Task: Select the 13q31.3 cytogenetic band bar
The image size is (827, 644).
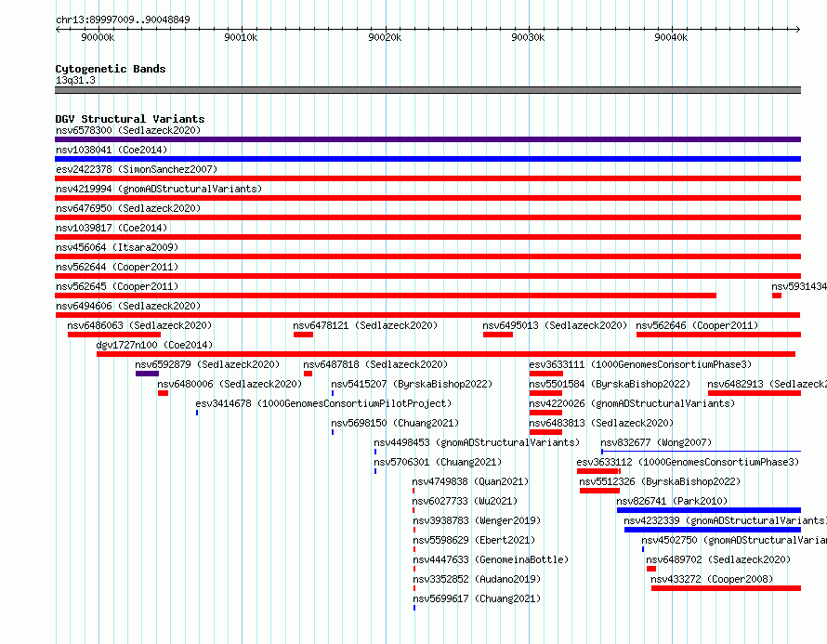Action: pyautogui.click(x=427, y=90)
